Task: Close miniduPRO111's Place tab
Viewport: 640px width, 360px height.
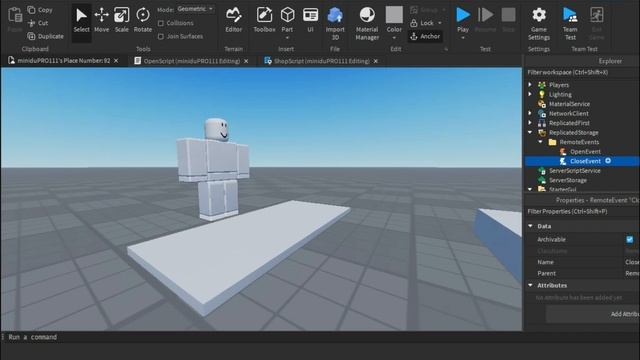Action: point(116,61)
